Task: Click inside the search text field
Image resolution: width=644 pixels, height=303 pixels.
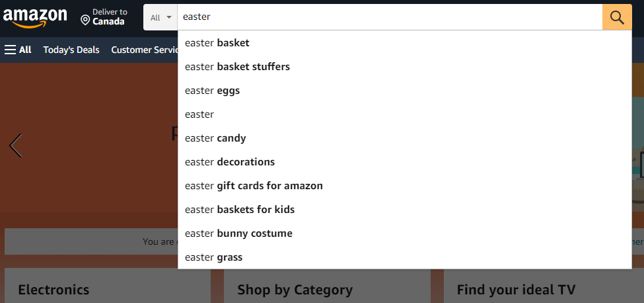Action: point(390,17)
